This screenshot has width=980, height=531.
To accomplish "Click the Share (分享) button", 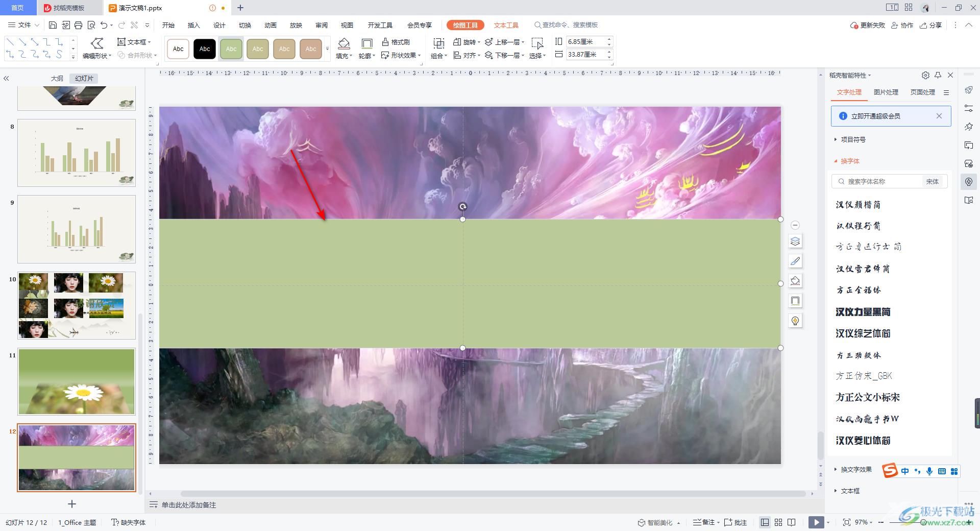I will coord(931,25).
